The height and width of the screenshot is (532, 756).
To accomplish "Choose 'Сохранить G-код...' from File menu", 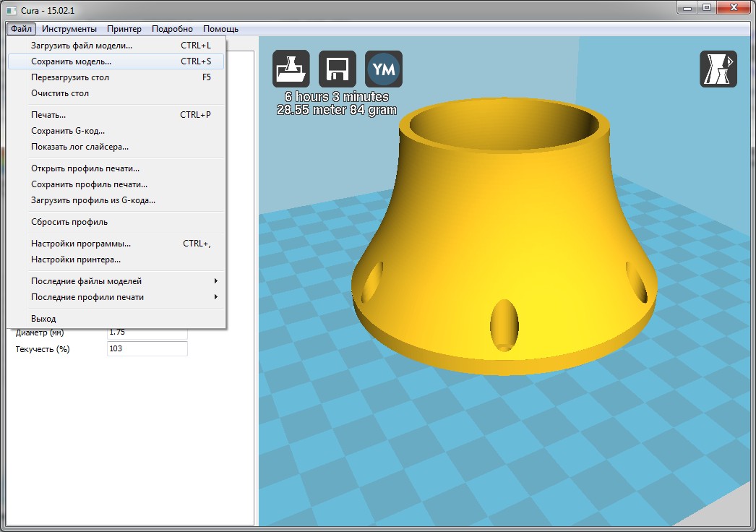I will (68, 131).
